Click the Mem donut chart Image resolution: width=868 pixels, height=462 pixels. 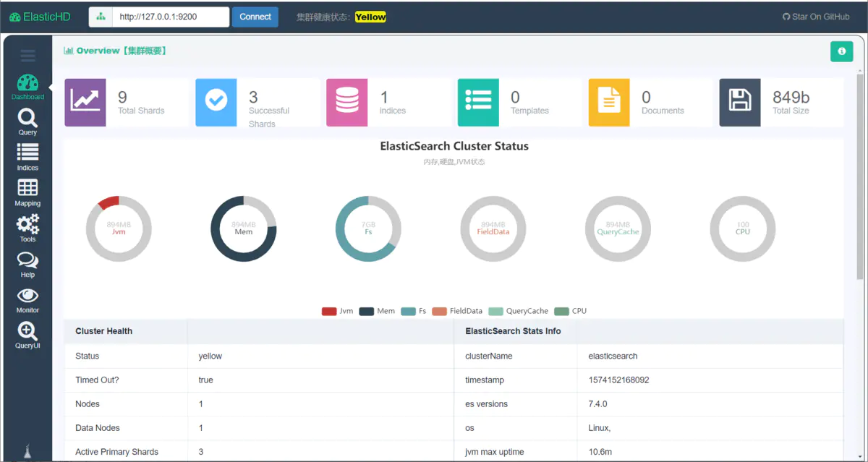244,228
